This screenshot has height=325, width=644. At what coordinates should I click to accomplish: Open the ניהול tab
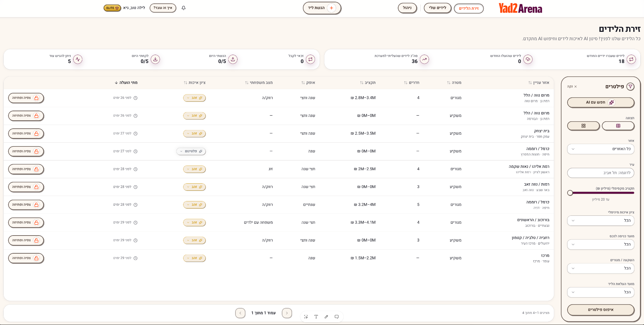[407, 8]
